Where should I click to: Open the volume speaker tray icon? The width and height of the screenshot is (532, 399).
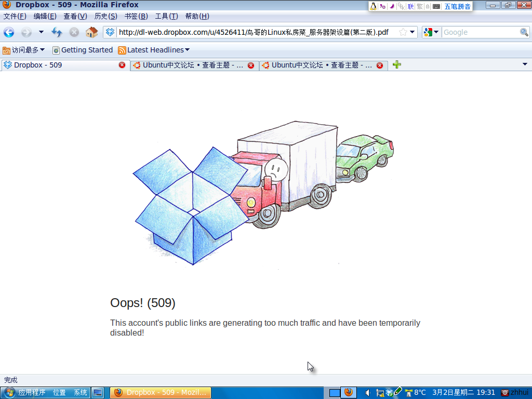pyautogui.click(x=367, y=393)
